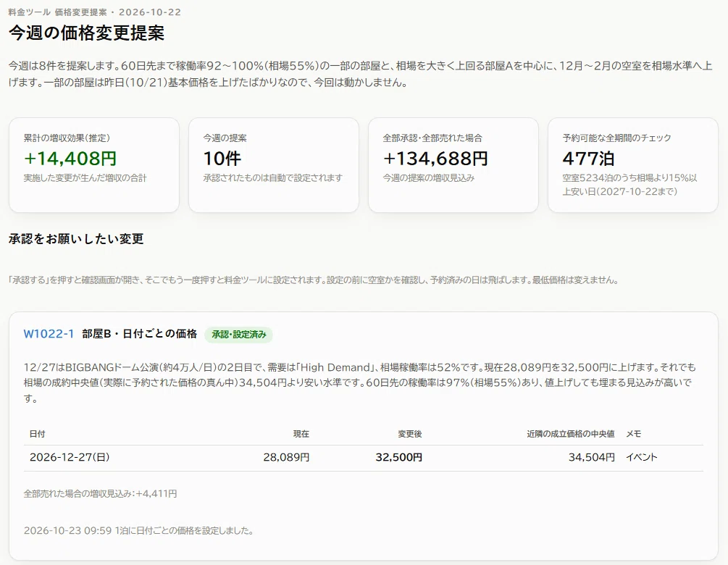Click the caption "実施した変更が生んだ増収の合計"
This screenshot has height=565, width=728.
click(x=85, y=177)
